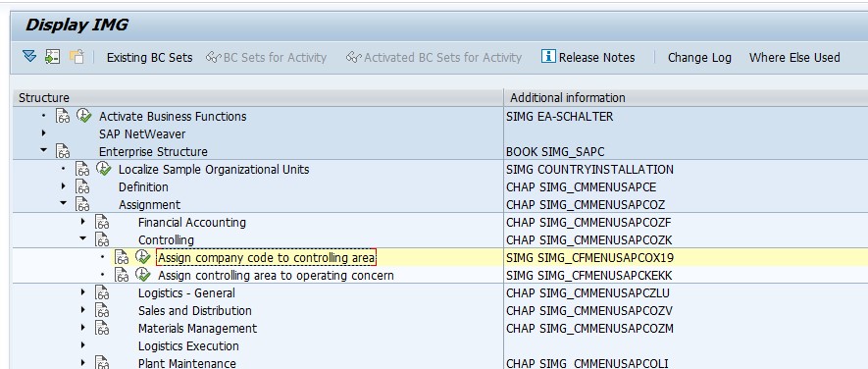Click the Release Notes info icon

pyautogui.click(x=548, y=57)
